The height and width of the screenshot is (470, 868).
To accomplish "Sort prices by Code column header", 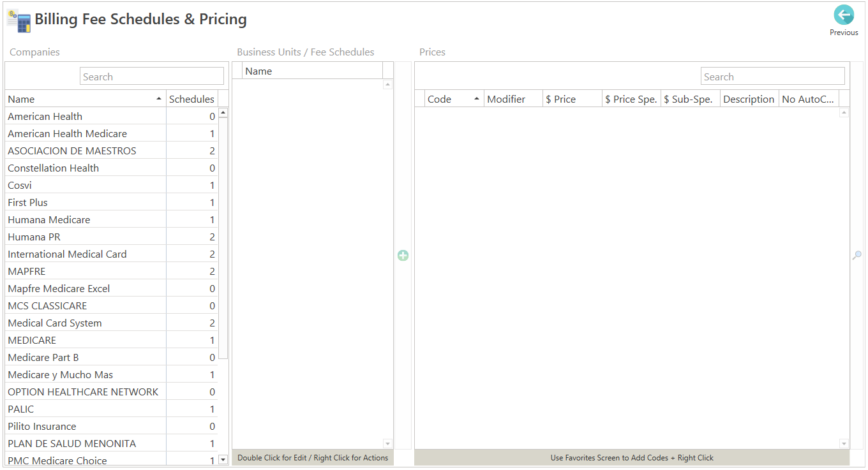I will tap(454, 99).
